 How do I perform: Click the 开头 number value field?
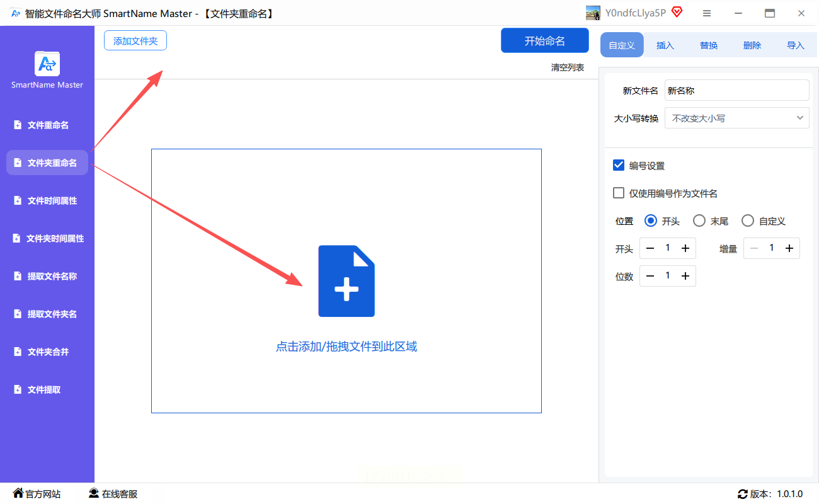click(668, 248)
